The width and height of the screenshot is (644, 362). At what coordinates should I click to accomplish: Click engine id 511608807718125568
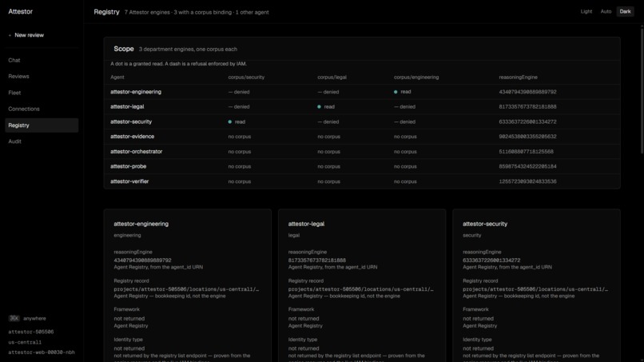(526, 152)
